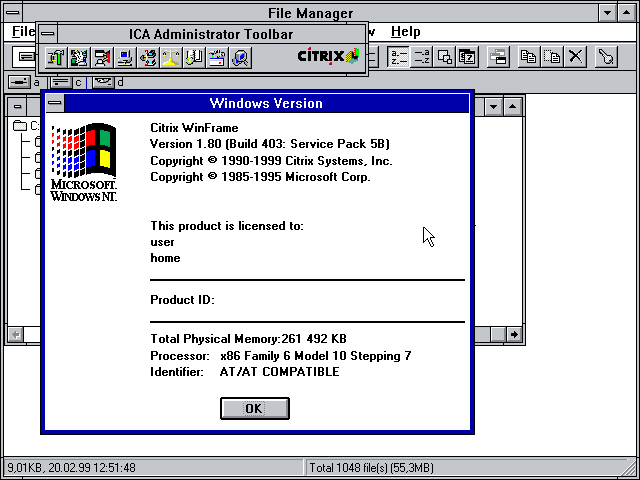Select Sort by Type in File Manager toolbar

tap(421, 57)
